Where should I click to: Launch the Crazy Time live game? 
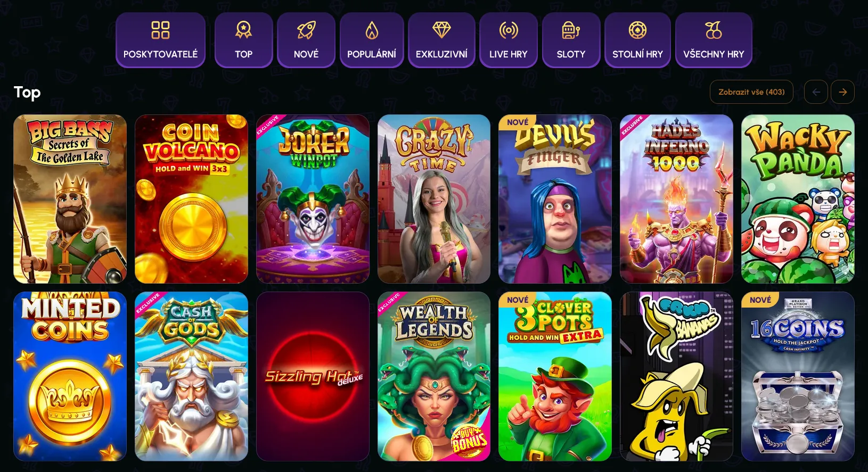[434, 199]
